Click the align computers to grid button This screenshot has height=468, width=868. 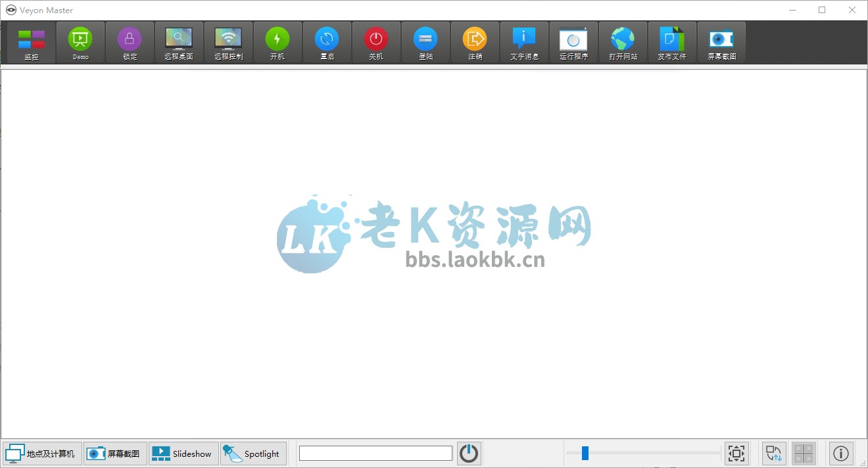(804, 454)
